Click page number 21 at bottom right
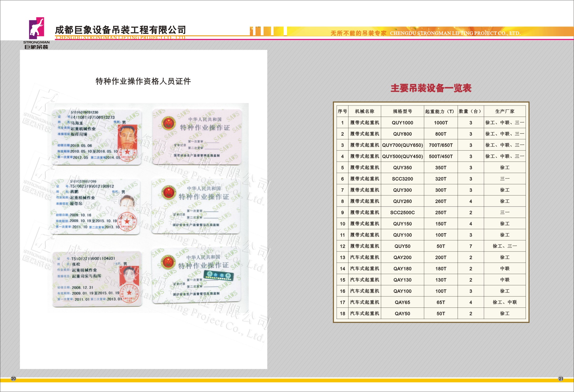This screenshot has height=392, width=574. click(x=561, y=379)
